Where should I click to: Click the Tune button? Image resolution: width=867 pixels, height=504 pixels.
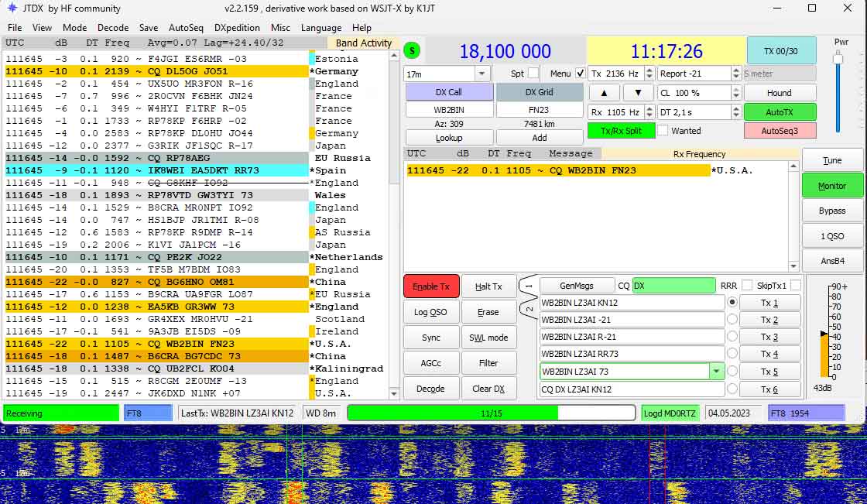point(832,160)
